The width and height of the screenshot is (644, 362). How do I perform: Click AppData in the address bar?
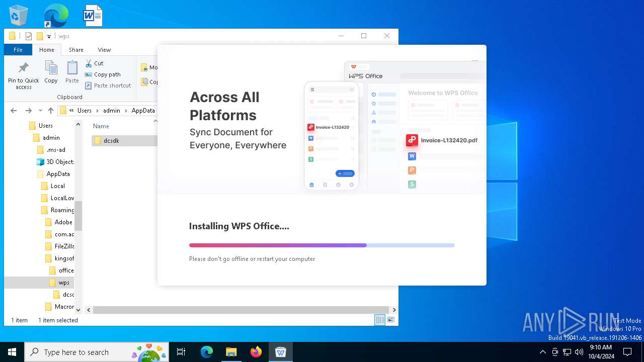pyautogui.click(x=143, y=111)
